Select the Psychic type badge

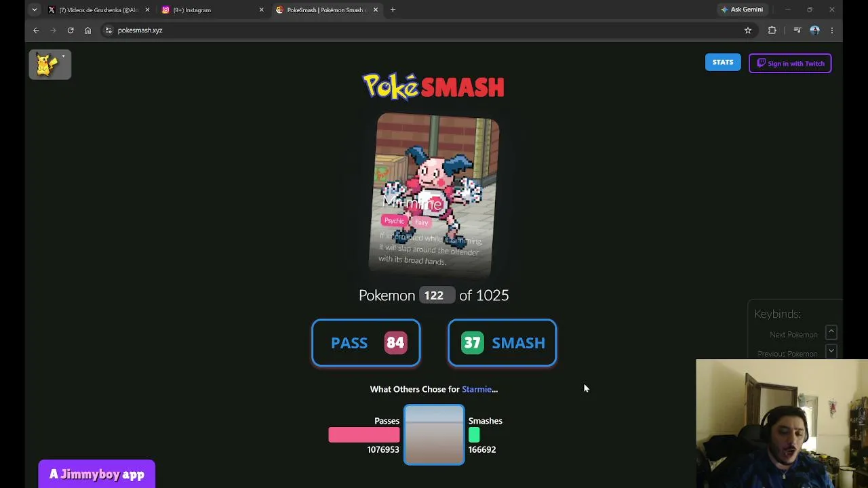(394, 220)
